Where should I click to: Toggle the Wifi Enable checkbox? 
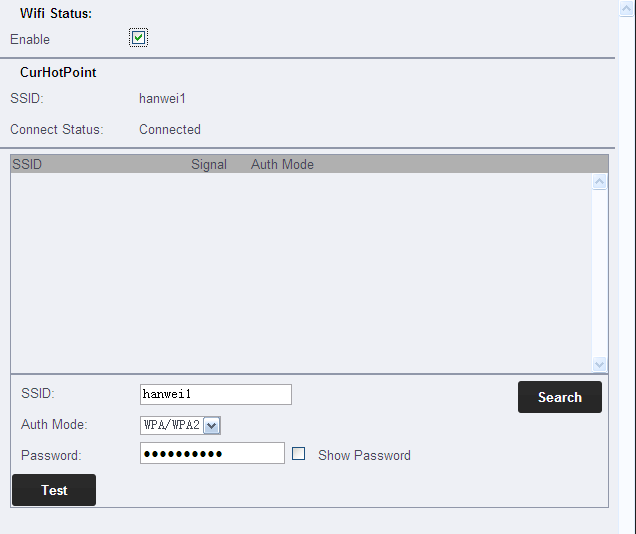(x=138, y=38)
